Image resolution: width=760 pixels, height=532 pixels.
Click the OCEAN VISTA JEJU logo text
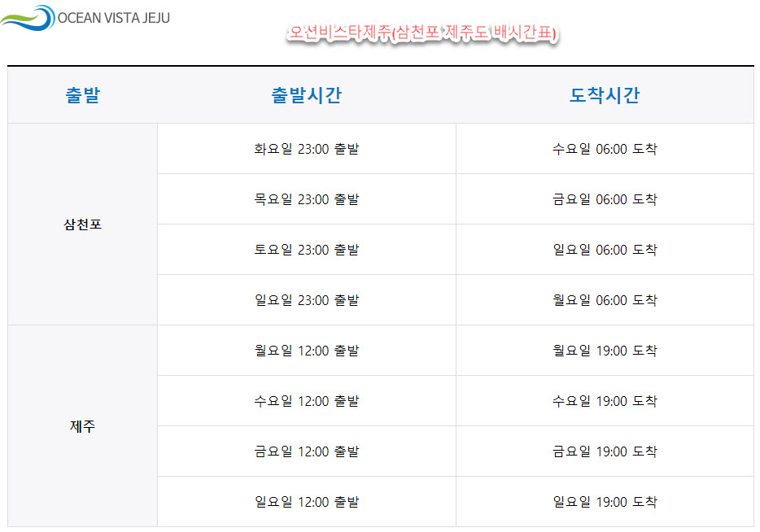(x=113, y=19)
